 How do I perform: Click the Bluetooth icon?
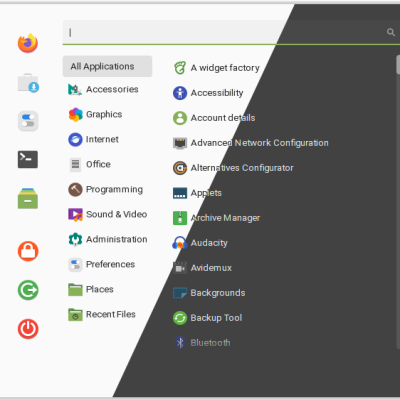180,343
